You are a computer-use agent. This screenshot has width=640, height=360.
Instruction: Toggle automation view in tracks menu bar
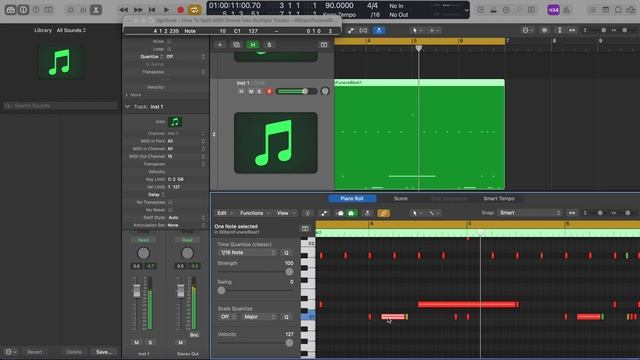coord(351,30)
